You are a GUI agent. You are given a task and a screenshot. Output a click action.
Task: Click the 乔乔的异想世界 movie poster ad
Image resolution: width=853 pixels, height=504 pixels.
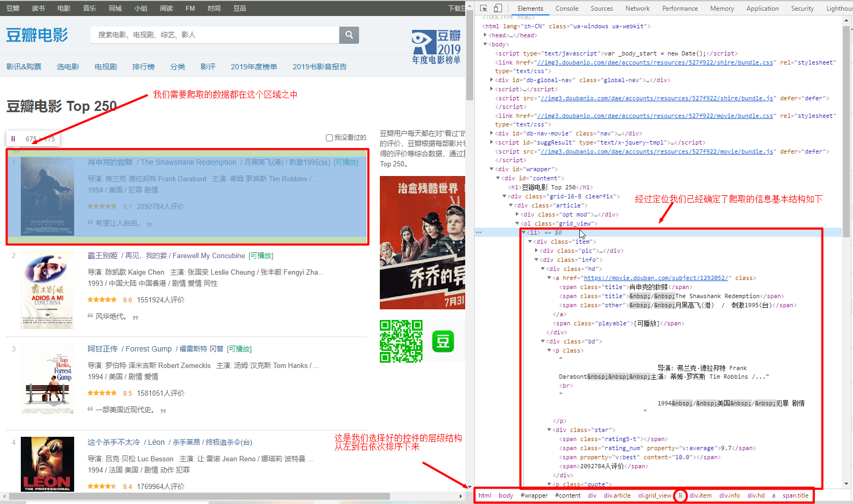422,243
